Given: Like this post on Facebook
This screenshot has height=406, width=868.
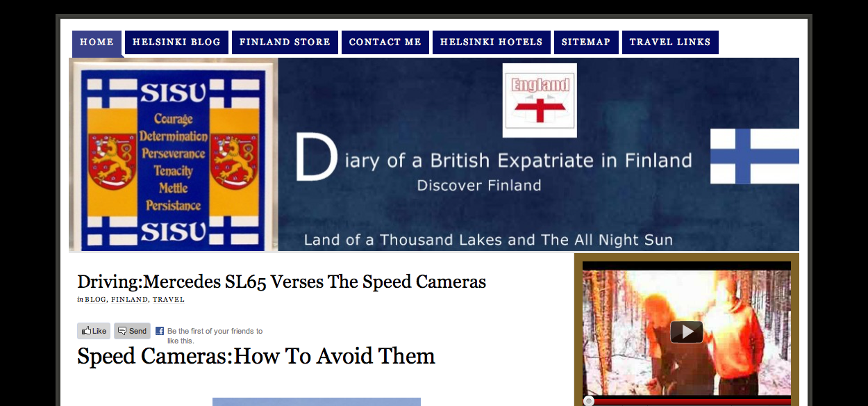Looking at the screenshot, I should coord(94,331).
